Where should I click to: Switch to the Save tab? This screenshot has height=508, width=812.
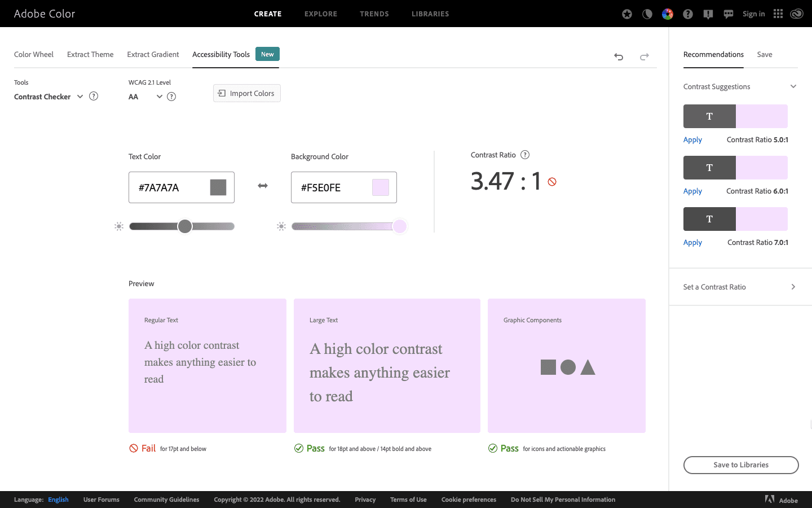click(x=765, y=54)
